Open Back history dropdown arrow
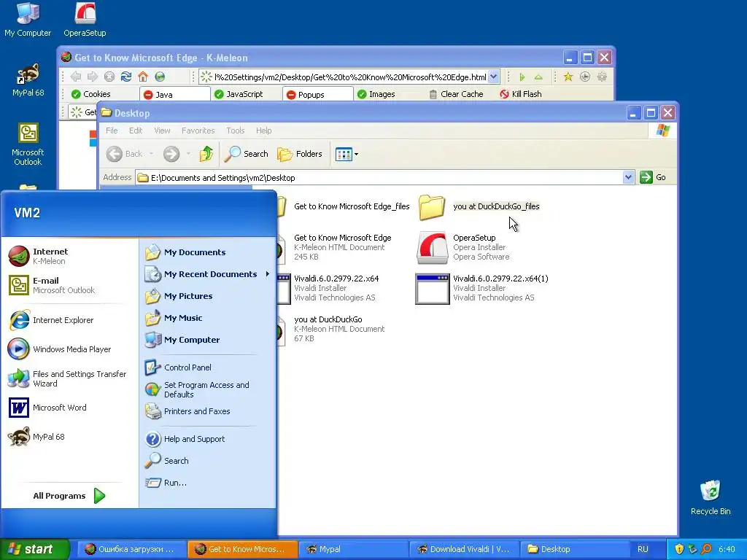 pos(151,154)
